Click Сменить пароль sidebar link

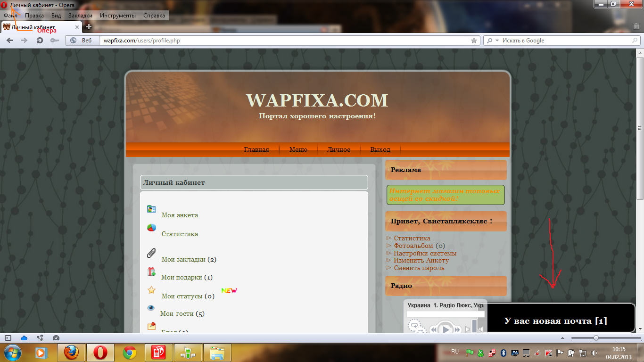[419, 268]
